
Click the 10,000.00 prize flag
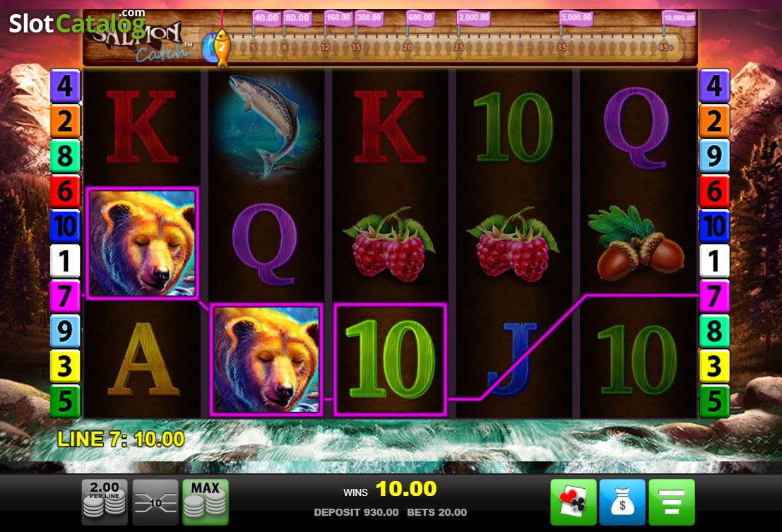(x=679, y=18)
